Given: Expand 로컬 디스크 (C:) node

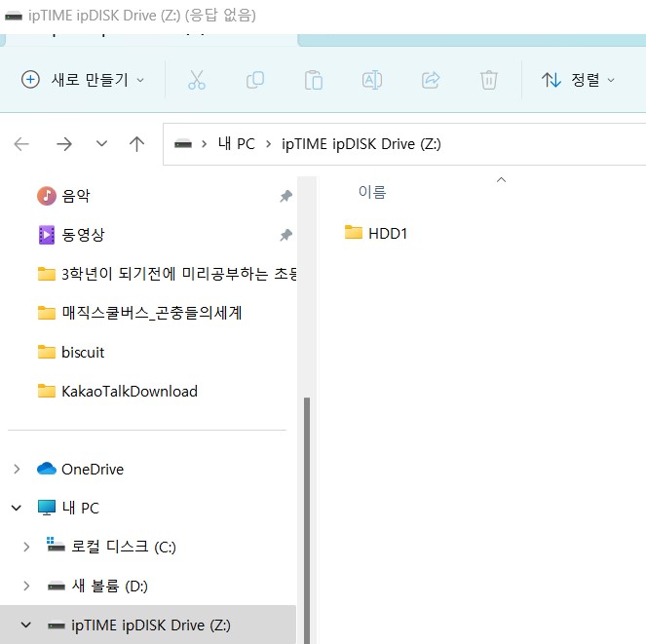Looking at the screenshot, I should (26, 547).
